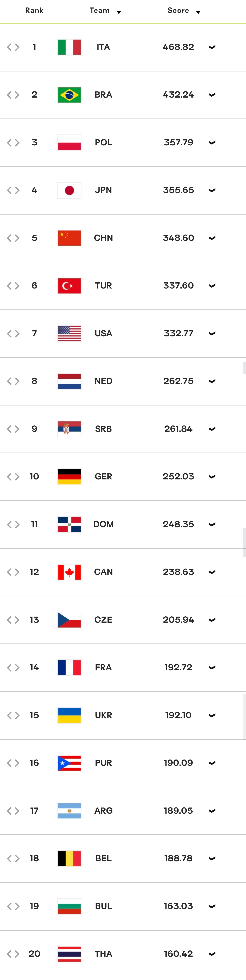The width and height of the screenshot is (246, 980).
Task: Sort by Score column dropdown arrow
Action: (x=198, y=12)
